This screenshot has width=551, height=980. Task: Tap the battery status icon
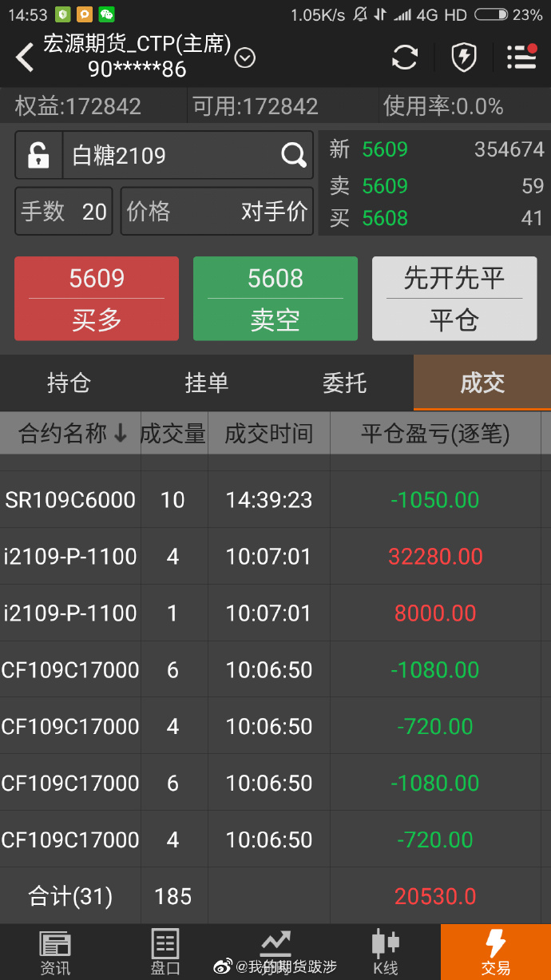pos(490,14)
